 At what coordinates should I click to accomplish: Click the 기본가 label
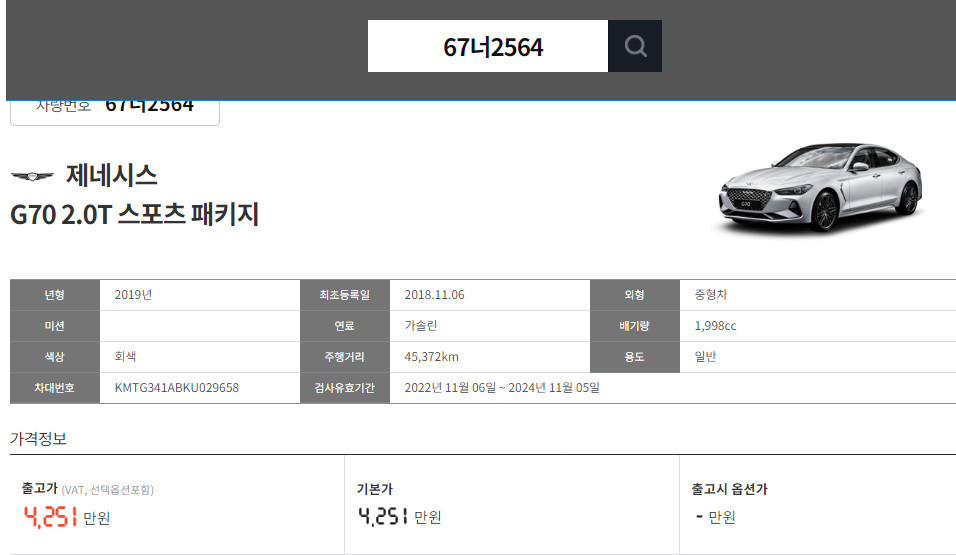[x=374, y=489]
